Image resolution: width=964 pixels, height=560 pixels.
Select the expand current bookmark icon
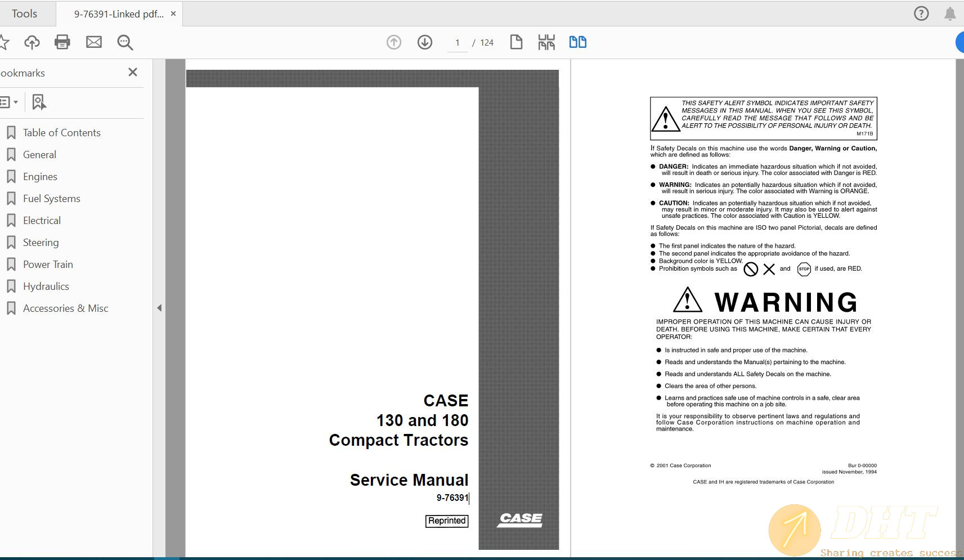click(38, 102)
